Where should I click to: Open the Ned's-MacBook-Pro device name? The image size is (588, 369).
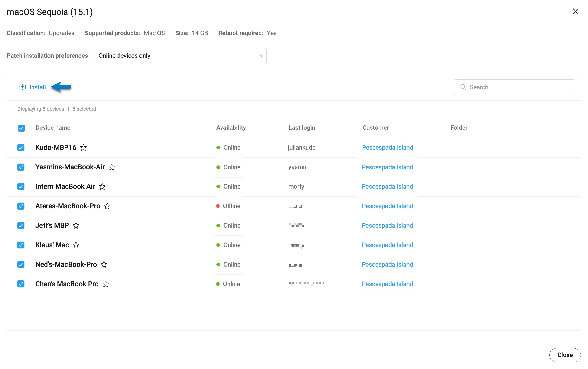(66, 265)
